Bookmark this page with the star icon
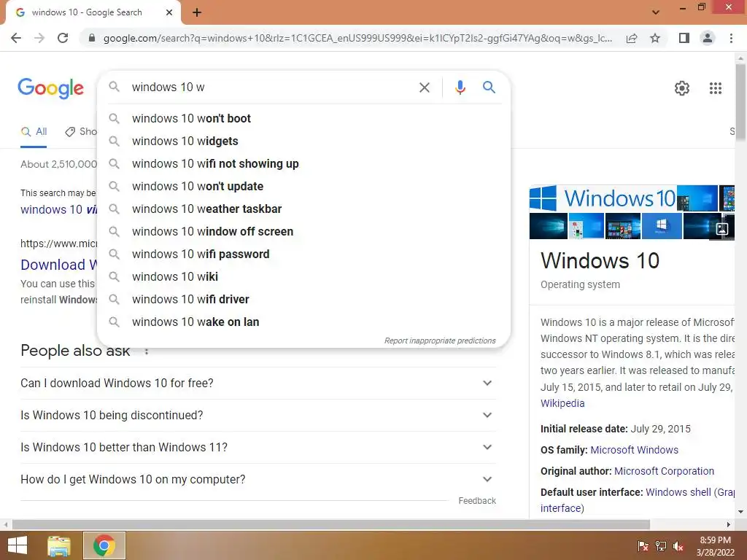The image size is (747, 560). point(655,38)
